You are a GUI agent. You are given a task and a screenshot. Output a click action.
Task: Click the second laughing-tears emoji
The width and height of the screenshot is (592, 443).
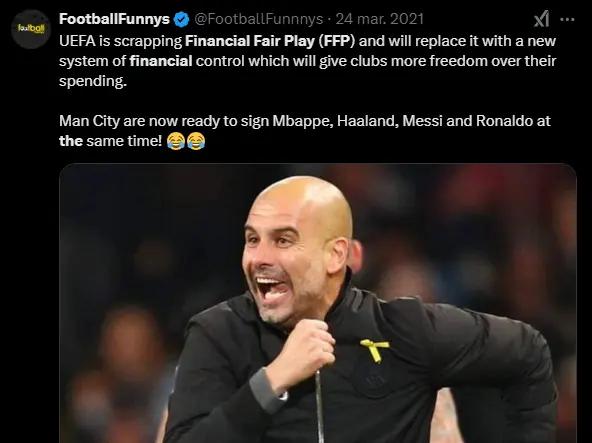click(196, 141)
